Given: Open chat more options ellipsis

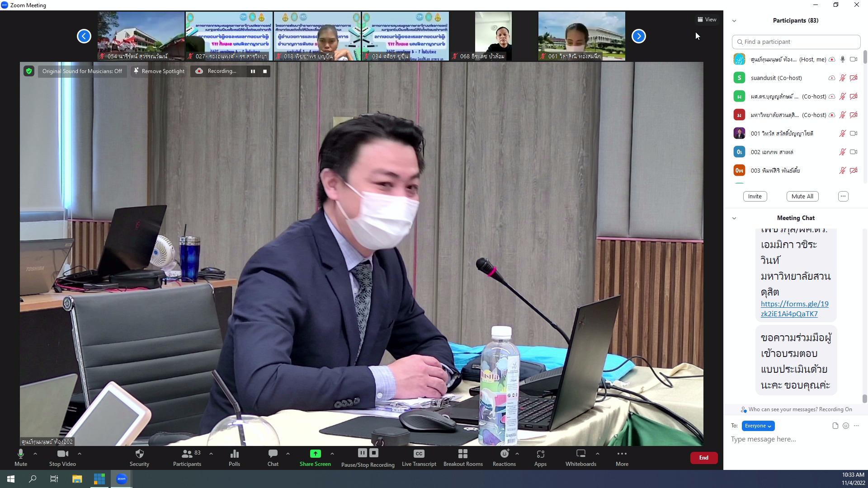Looking at the screenshot, I should [x=856, y=426].
